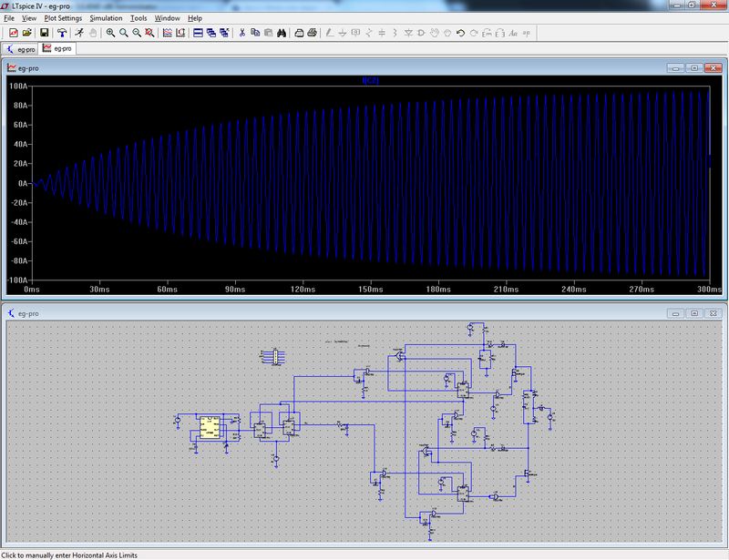The height and width of the screenshot is (560, 729).
Task: Open the Tools menu
Action: [139, 18]
